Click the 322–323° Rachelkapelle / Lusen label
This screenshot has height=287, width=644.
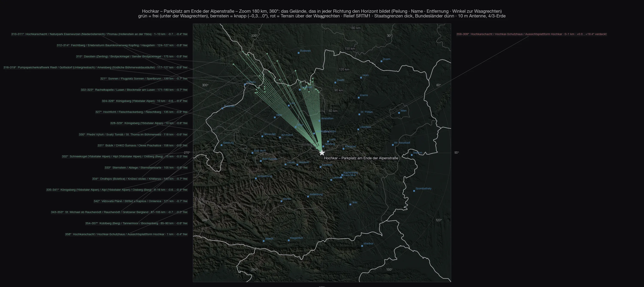[x=134, y=90]
